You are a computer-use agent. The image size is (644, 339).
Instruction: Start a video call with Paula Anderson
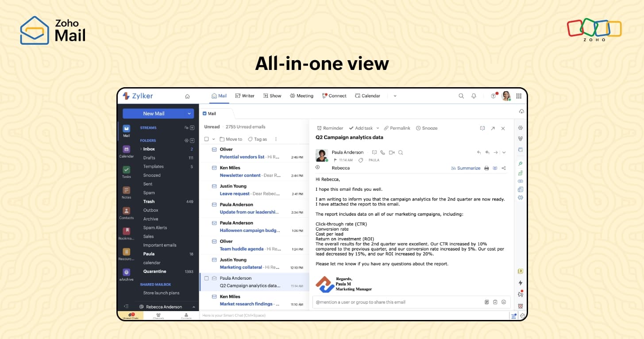(x=392, y=152)
